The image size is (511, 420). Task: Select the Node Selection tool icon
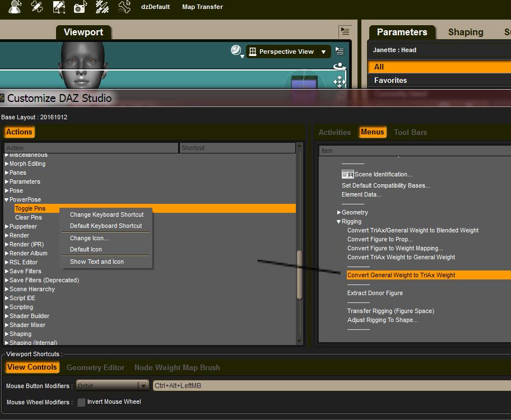click(x=15, y=7)
